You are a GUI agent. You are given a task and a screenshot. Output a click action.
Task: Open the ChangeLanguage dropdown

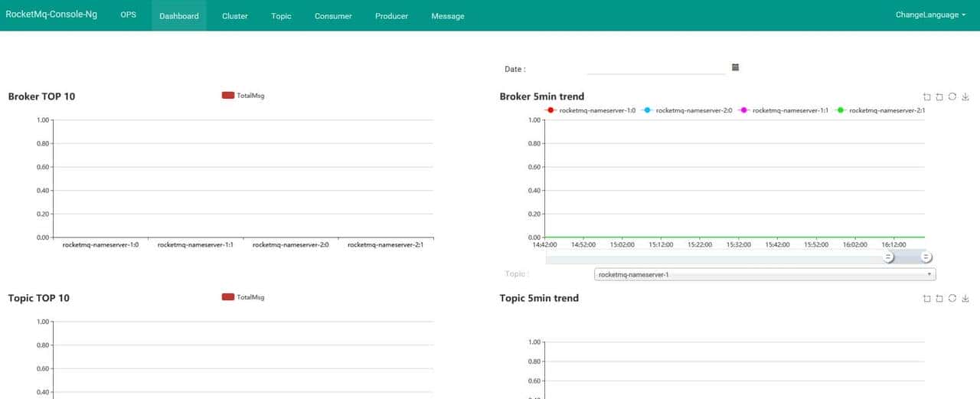[x=930, y=15]
